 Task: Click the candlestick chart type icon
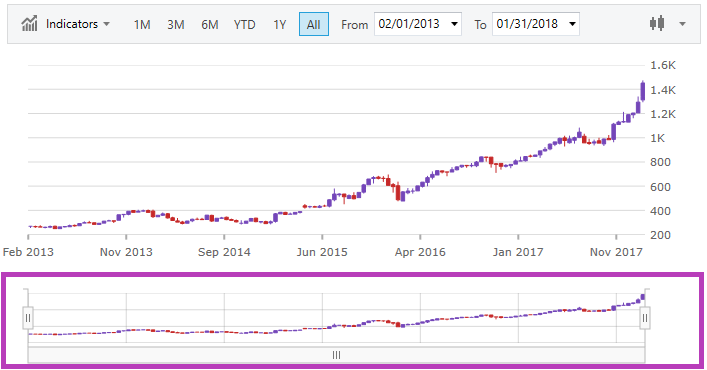point(657,23)
